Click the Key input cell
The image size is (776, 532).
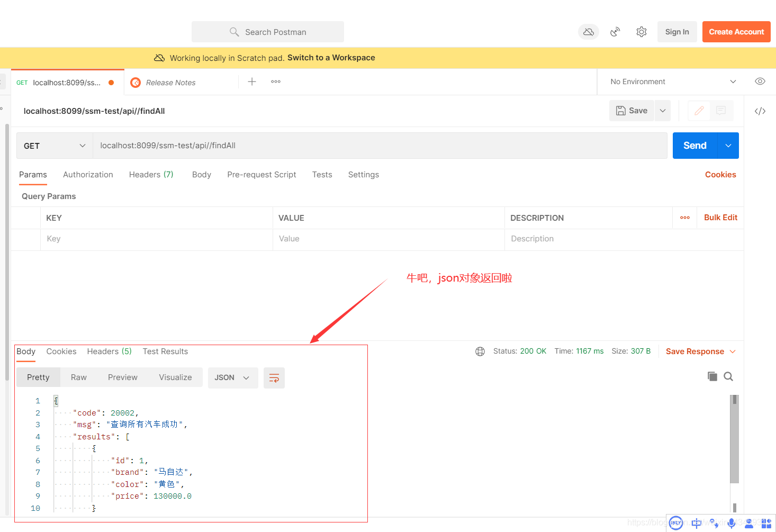[x=156, y=239]
